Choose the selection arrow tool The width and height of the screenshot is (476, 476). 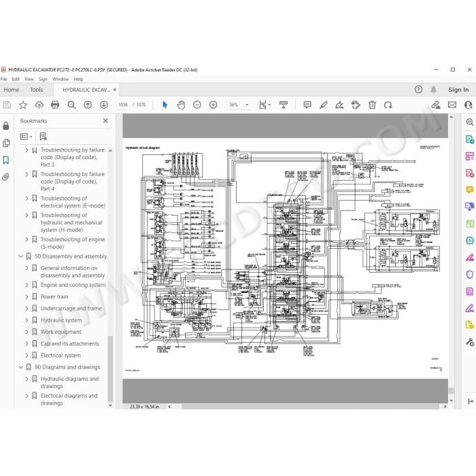click(x=165, y=105)
